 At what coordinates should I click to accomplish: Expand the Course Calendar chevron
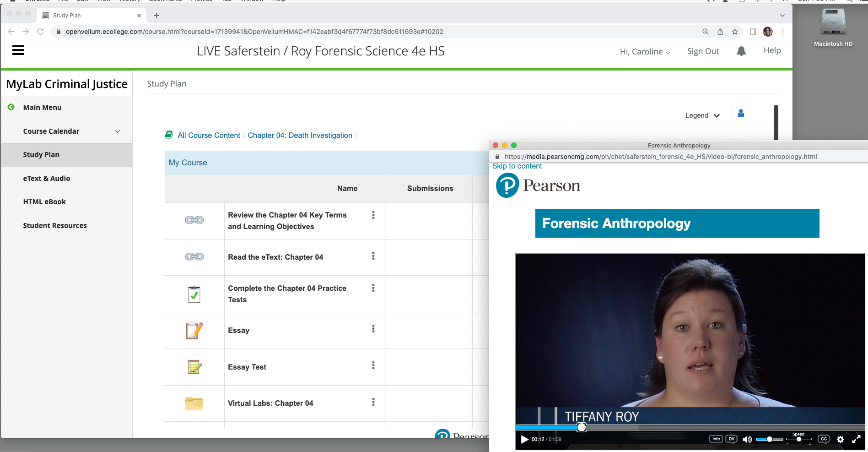pos(118,131)
